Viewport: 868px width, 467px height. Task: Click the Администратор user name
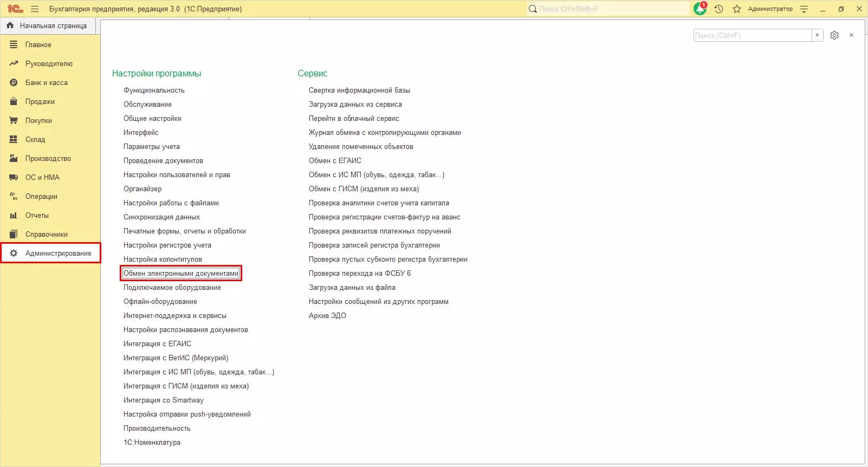(x=770, y=9)
